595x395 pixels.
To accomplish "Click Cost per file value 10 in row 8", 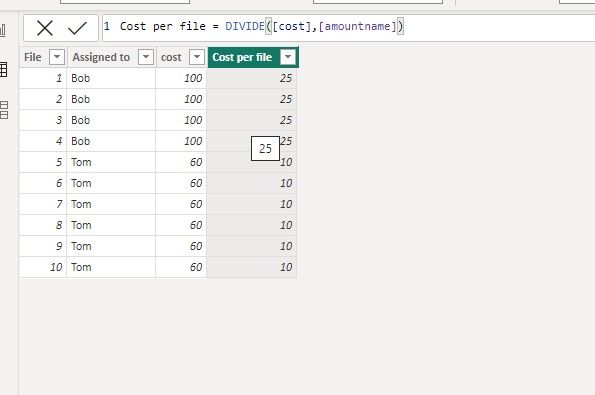I will pyautogui.click(x=252, y=225).
